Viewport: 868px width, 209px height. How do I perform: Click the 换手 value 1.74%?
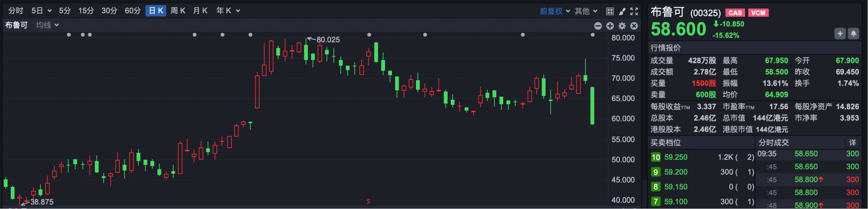848,84
